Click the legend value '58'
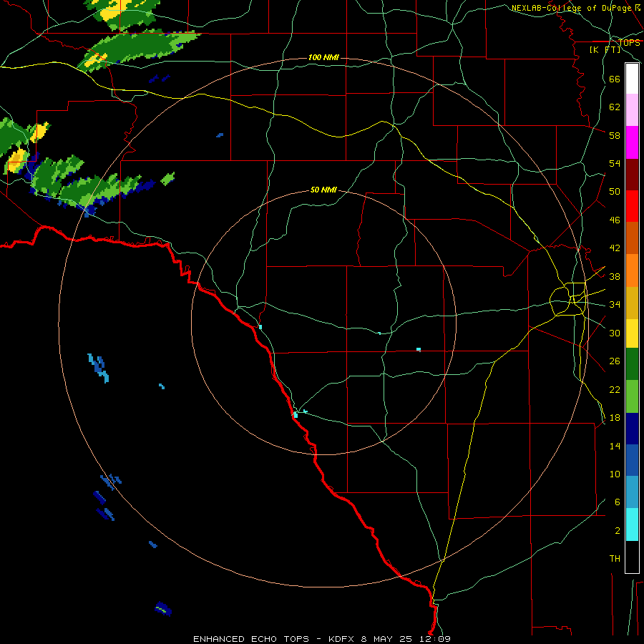 point(615,135)
